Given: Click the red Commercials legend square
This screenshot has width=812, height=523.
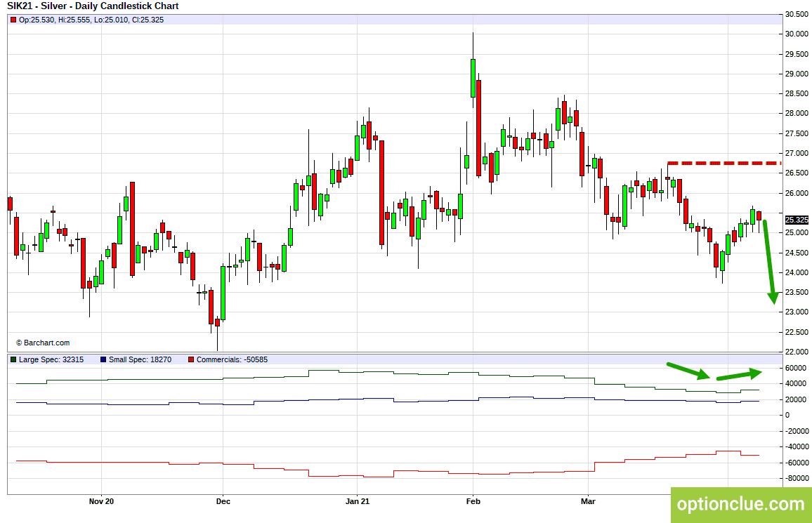Looking at the screenshot, I should coord(191,359).
